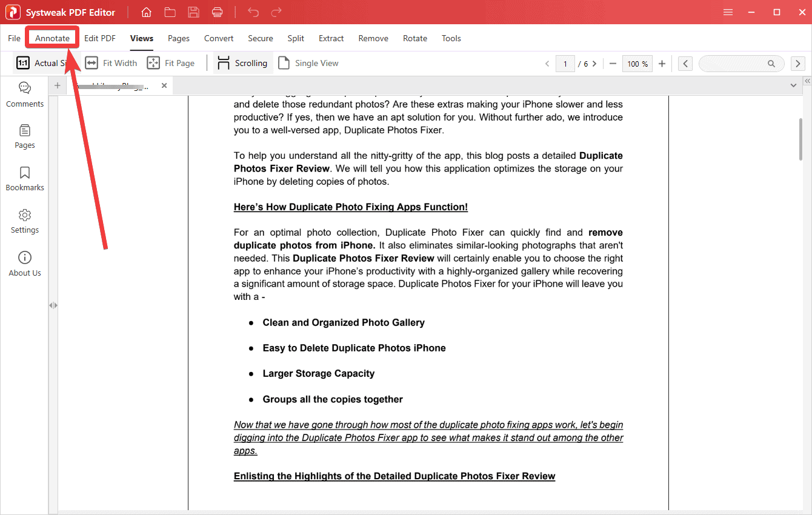Print the document using printer icon
The width and height of the screenshot is (812, 515).
[217, 12]
